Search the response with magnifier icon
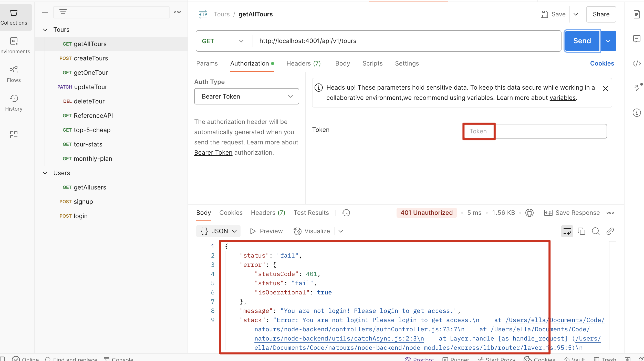This screenshot has height=361, width=644. coord(596,231)
